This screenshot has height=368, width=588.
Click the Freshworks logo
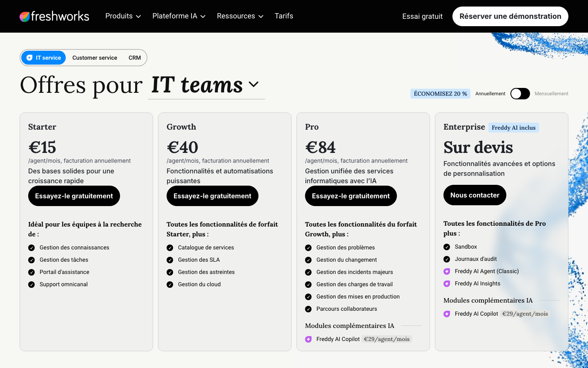click(x=54, y=16)
